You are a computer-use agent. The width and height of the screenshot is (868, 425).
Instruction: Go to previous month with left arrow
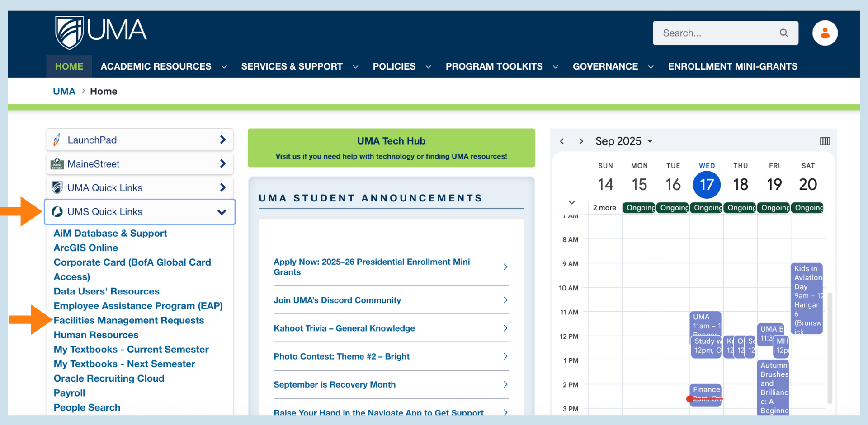561,141
